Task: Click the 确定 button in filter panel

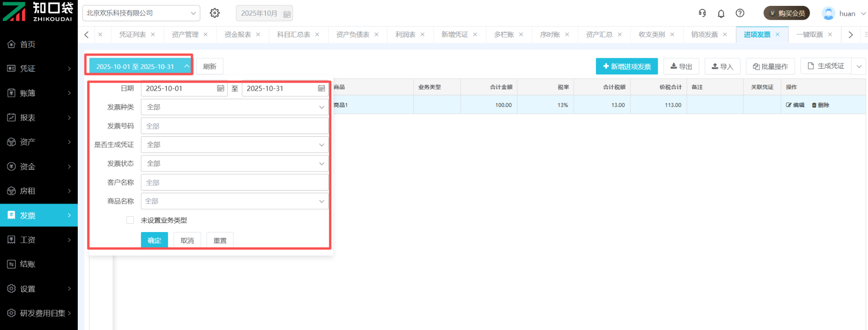Action: click(154, 240)
